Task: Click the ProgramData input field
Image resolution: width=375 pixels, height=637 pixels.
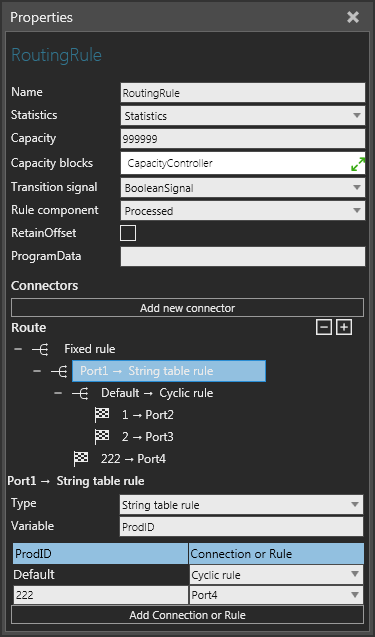Action: [243, 257]
